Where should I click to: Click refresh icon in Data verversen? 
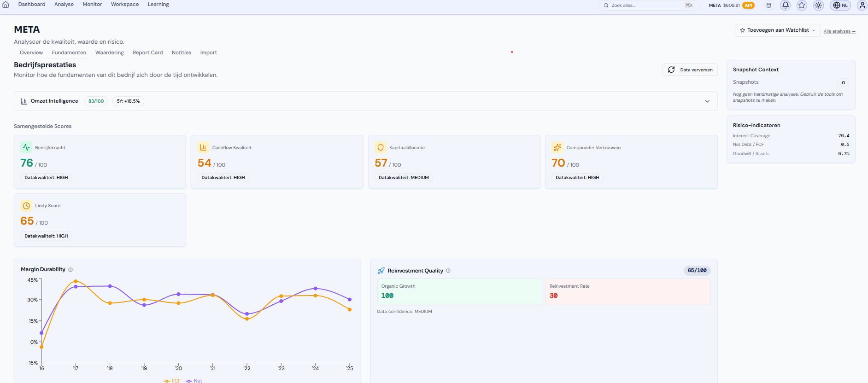(671, 70)
